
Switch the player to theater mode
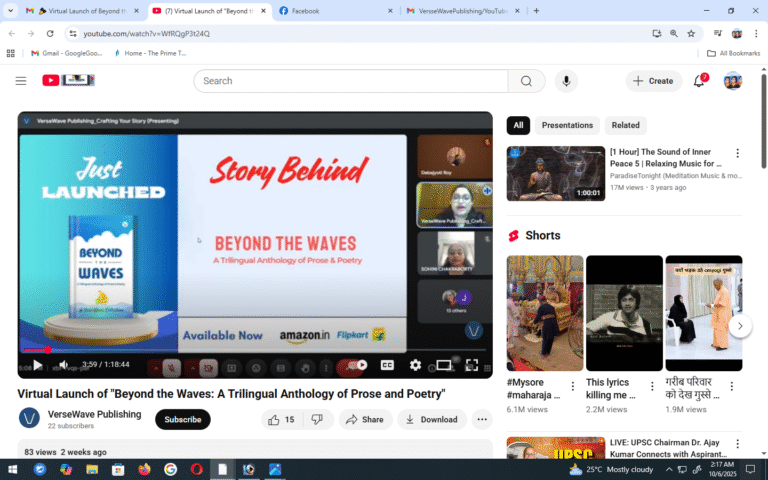click(x=444, y=365)
